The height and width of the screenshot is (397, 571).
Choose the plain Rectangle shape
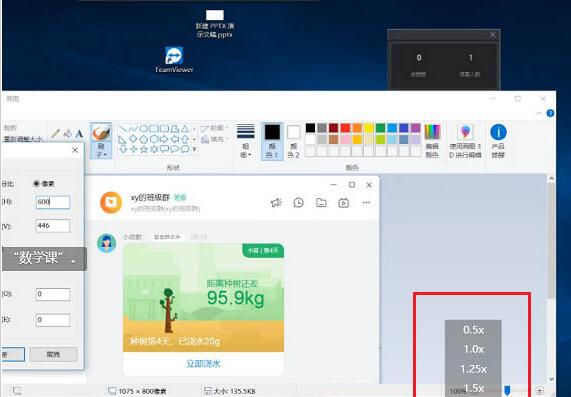154,129
